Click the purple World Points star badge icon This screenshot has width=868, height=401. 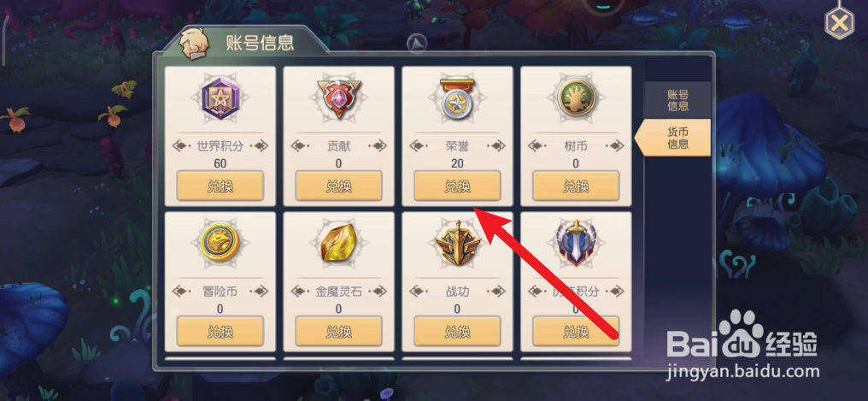click(x=220, y=100)
